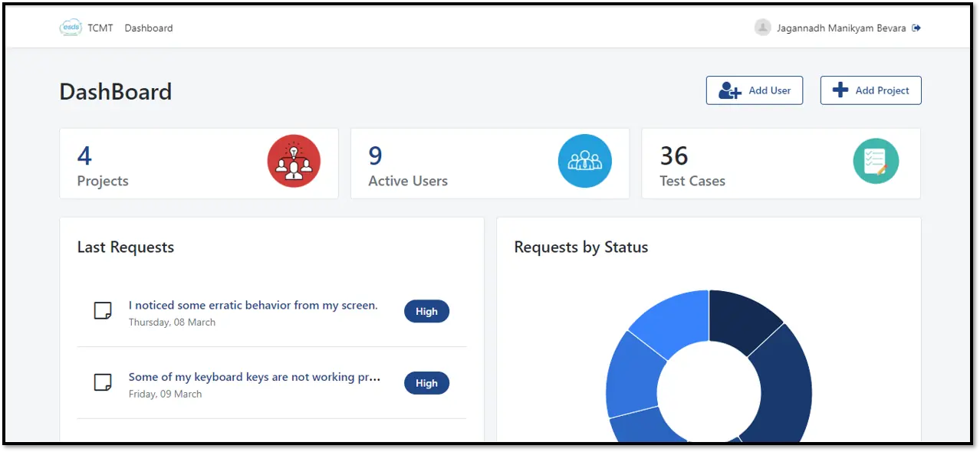Click the High badge on the screen behavior request

tap(426, 311)
